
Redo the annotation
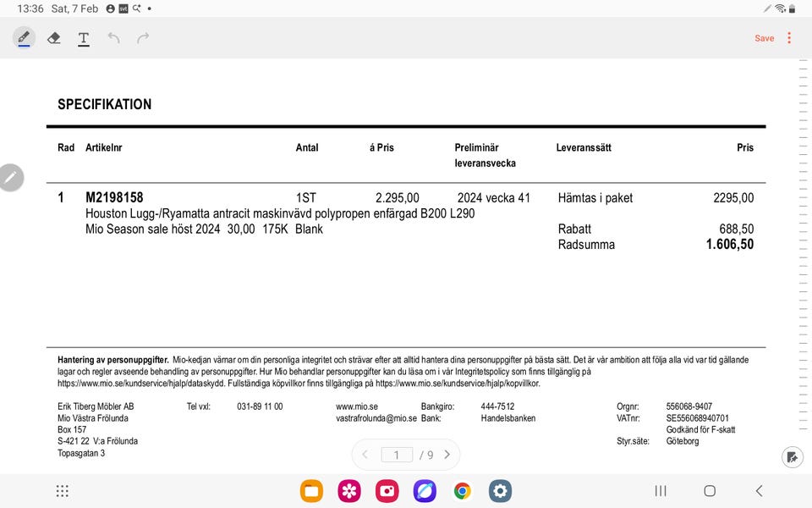(x=143, y=38)
